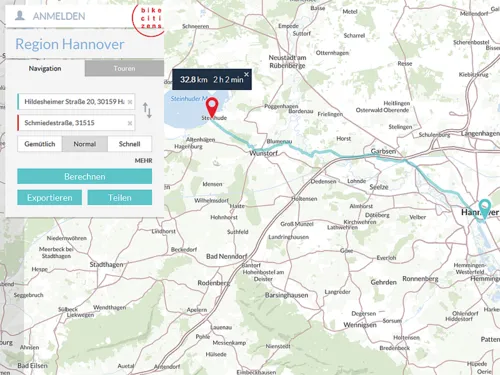Select the Normal routing profile
This screenshot has width=500, height=375.
click(x=85, y=144)
